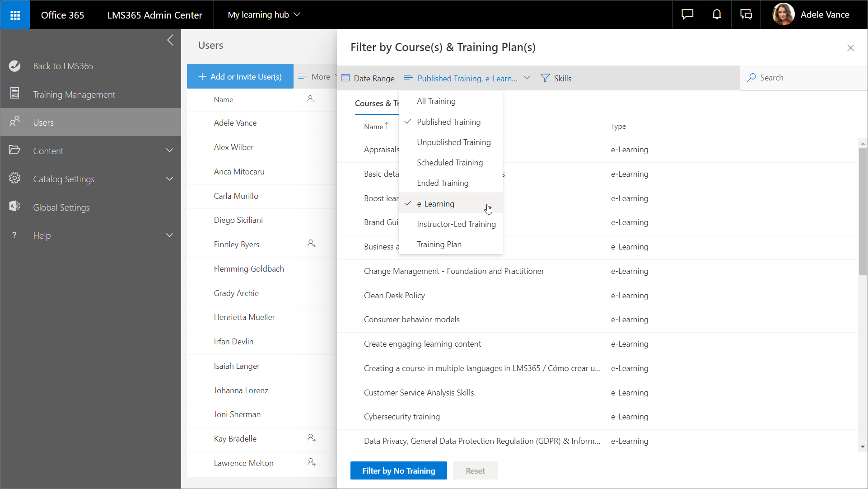The height and width of the screenshot is (489, 868).
Task: Select All Training menu entry
Action: 436,101
